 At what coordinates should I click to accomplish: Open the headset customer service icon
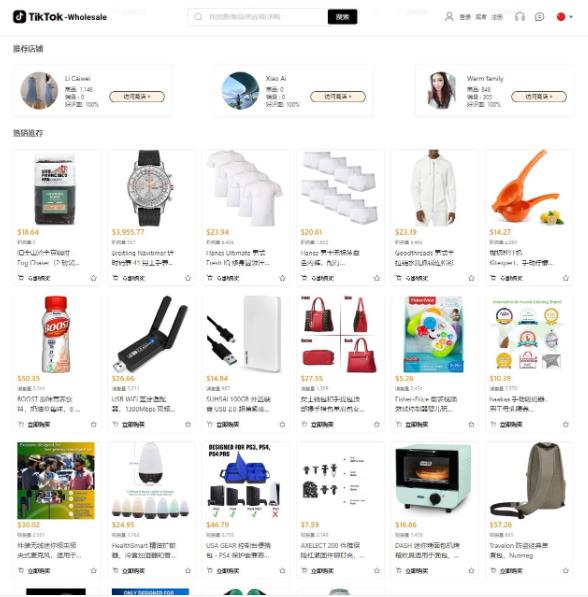520,17
